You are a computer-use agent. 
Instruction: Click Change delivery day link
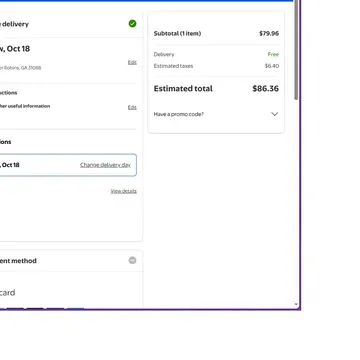click(105, 165)
